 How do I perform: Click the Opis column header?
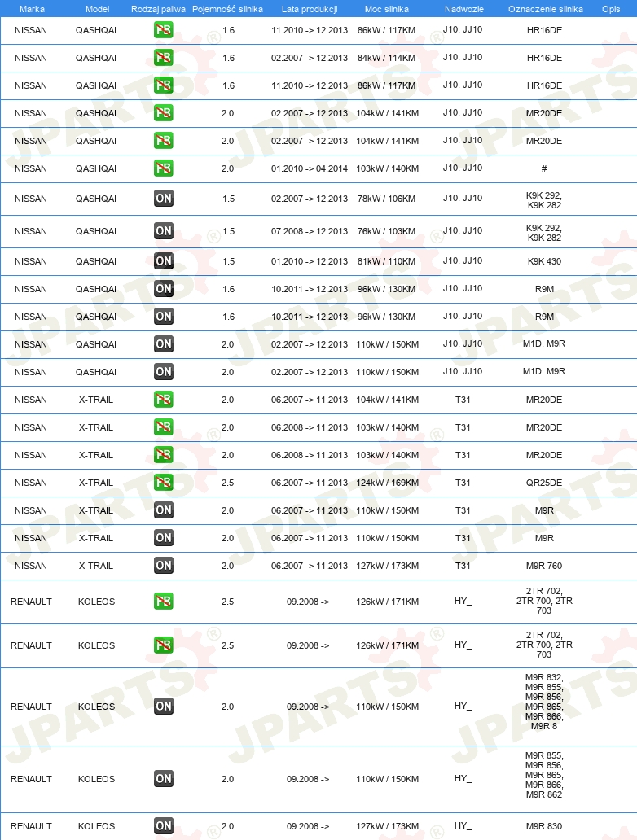[x=611, y=9]
